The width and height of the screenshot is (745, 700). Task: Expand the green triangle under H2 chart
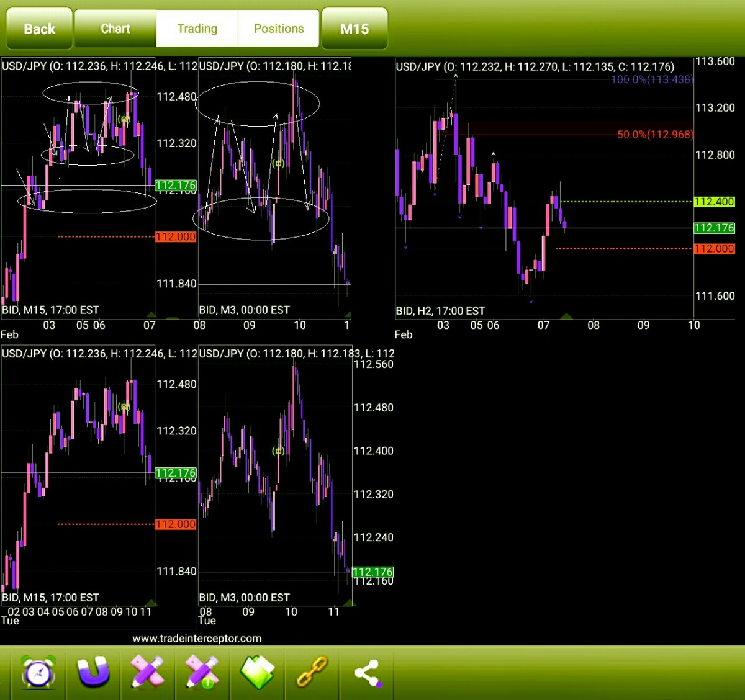(x=566, y=316)
